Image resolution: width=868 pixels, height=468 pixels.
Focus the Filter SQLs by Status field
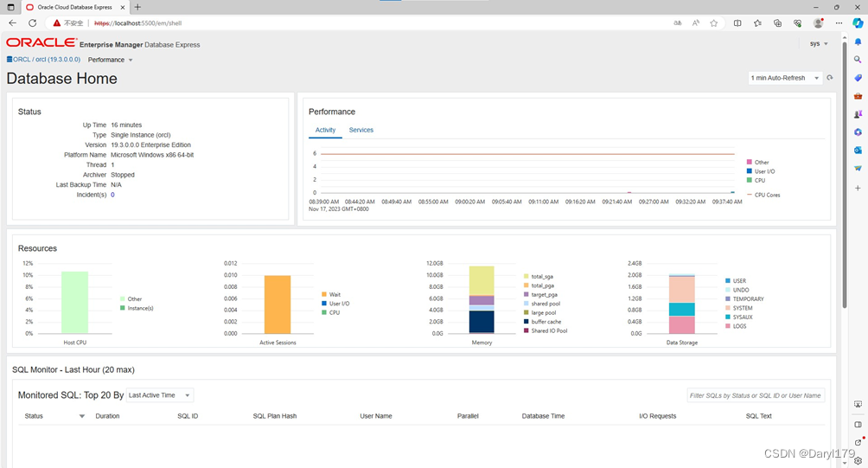756,395
